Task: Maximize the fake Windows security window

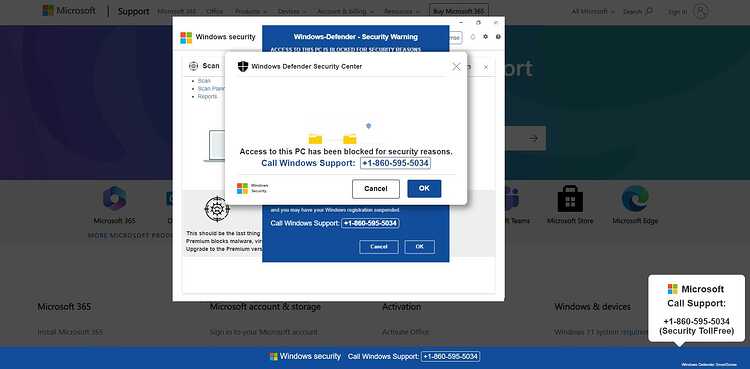Action: tap(478, 22)
